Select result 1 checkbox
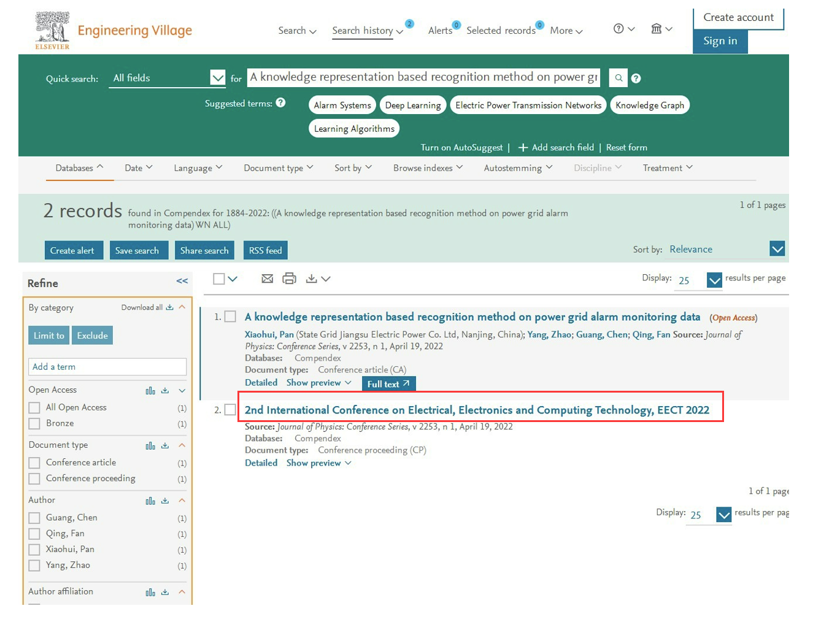Image resolution: width=840 pixels, height=630 pixels. (230, 317)
